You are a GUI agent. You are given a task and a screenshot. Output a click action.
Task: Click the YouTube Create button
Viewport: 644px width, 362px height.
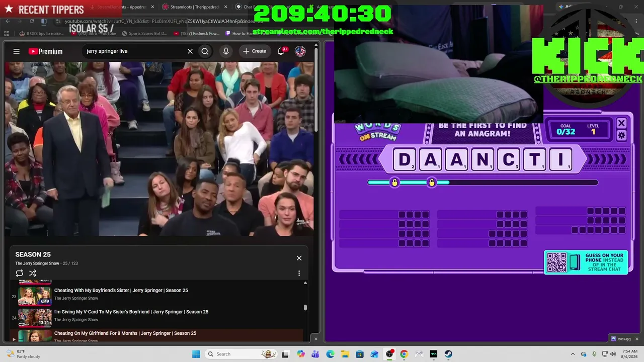pos(255,51)
